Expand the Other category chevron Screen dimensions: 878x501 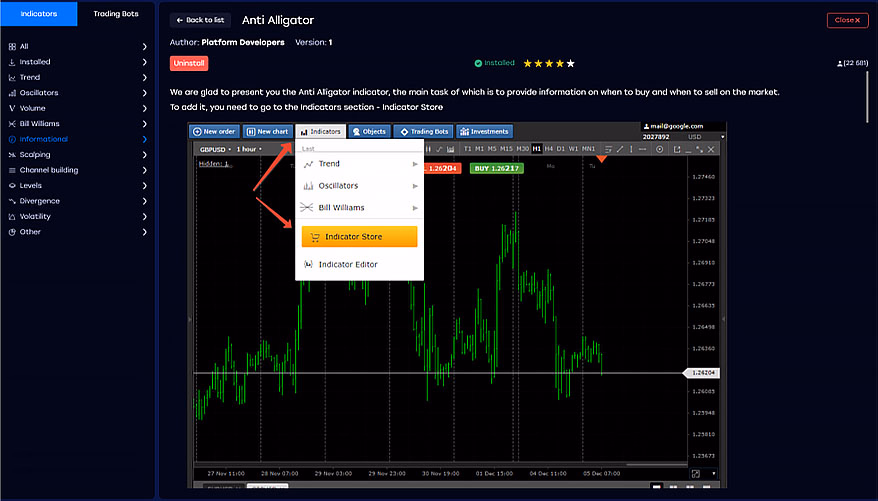point(144,232)
